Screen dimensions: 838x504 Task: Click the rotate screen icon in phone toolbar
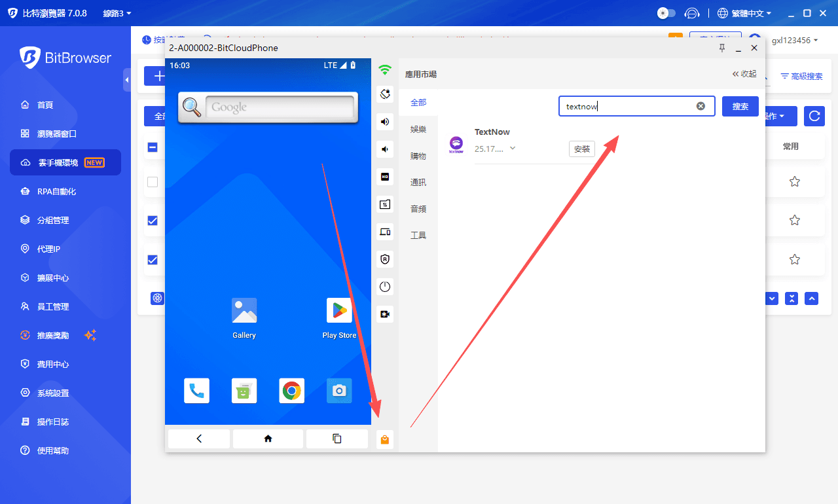(x=385, y=94)
